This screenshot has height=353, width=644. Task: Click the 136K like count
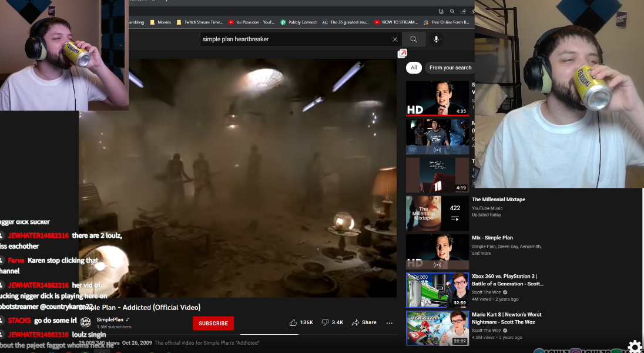(306, 322)
